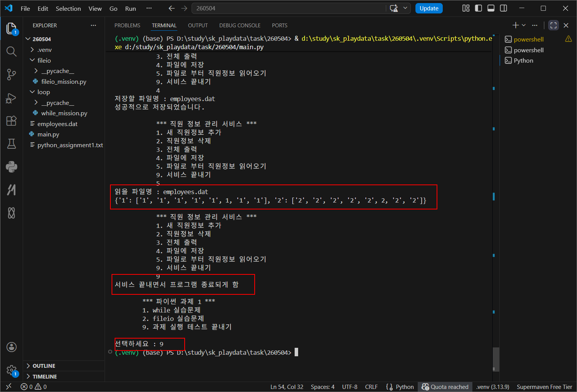
Task: Open the atom-shaped icon in the activity bar
Action: point(12,213)
